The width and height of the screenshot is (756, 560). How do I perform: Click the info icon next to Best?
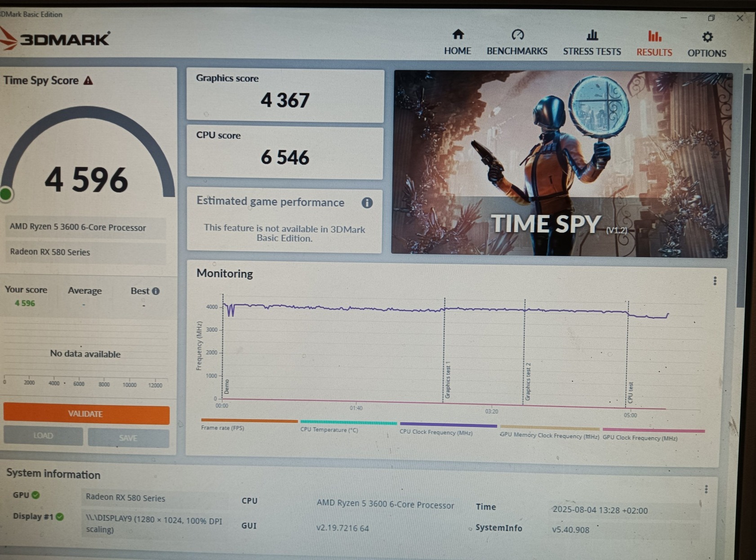[156, 291]
